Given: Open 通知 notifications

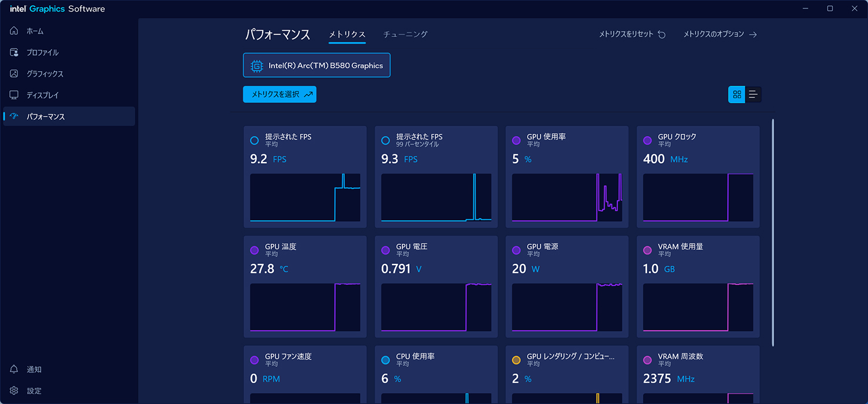Looking at the screenshot, I should pyautogui.click(x=69, y=369).
